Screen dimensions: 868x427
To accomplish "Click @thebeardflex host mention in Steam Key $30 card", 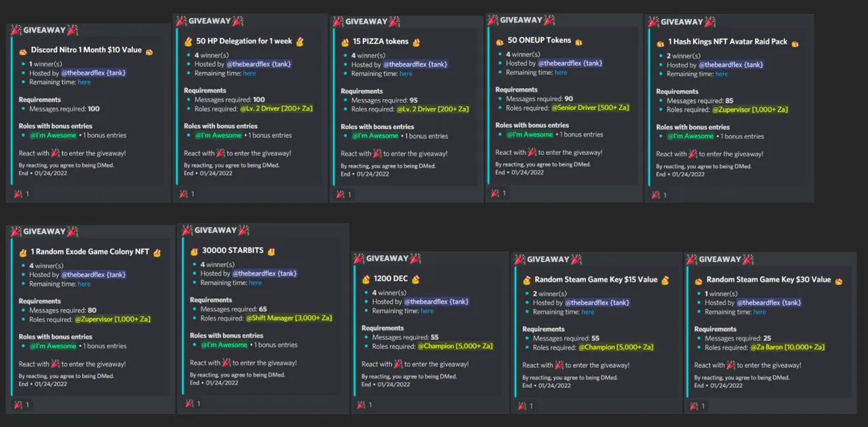I will tap(770, 303).
